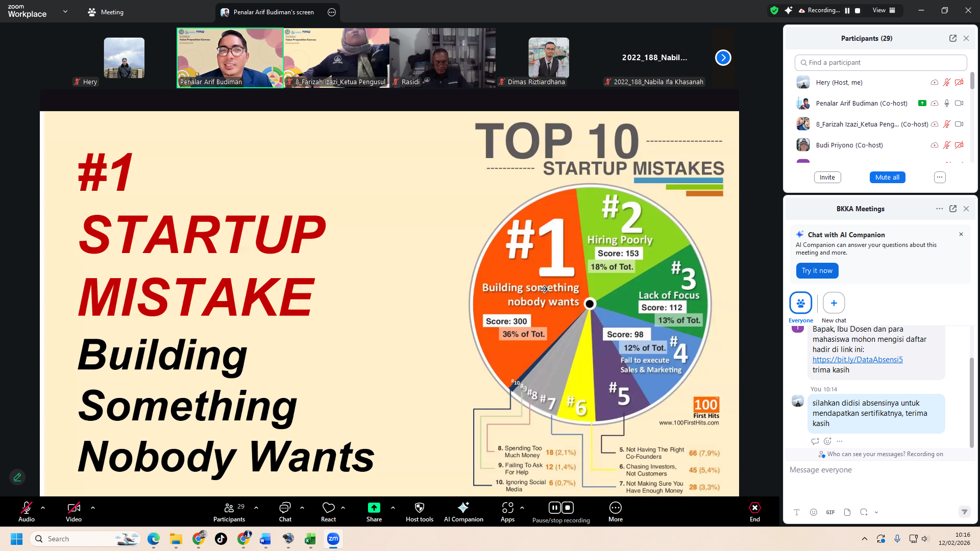Click the Mute all button
Image resolution: width=980 pixels, height=551 pixels.
pos(887,177)
